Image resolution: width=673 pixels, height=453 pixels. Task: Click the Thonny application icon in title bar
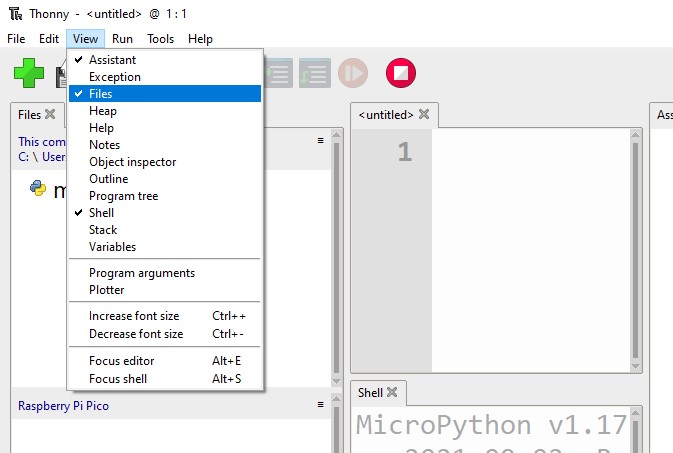pyautogui.click(x=15, y=14)
